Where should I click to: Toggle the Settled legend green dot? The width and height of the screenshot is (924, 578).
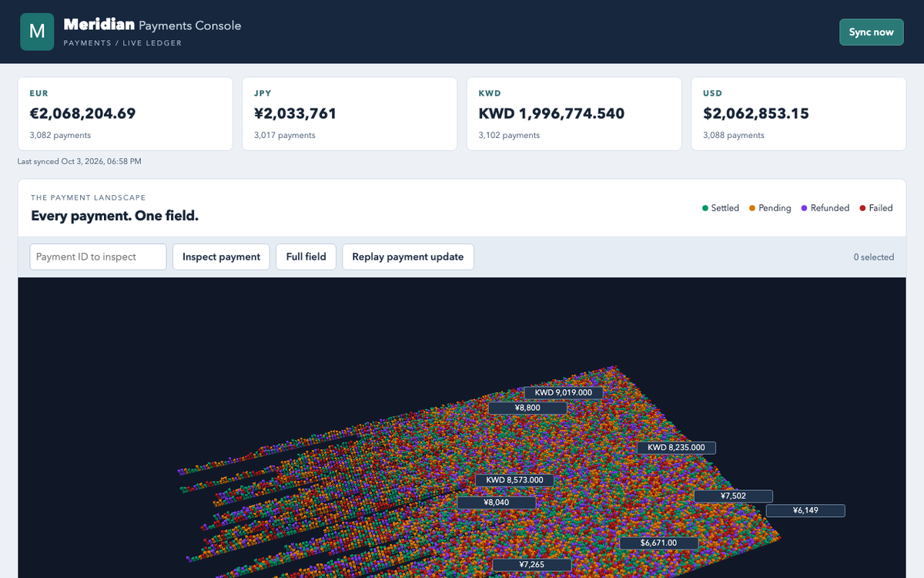point(705,208)
